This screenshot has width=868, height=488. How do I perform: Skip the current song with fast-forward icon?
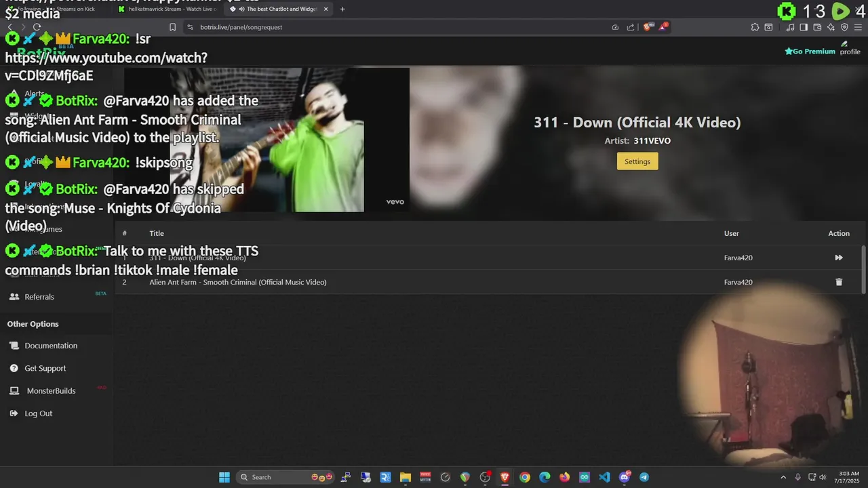839,258
